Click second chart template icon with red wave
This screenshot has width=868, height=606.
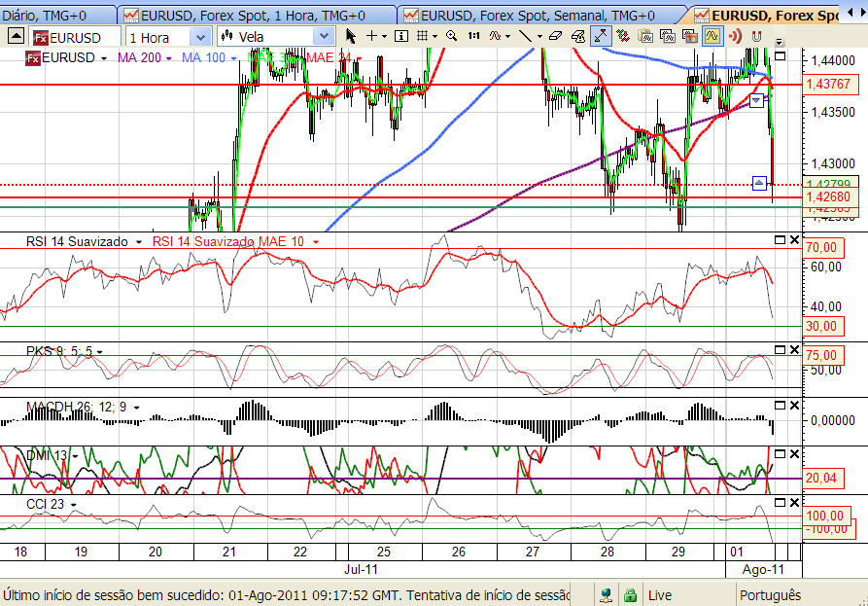(x=668, y=37)
